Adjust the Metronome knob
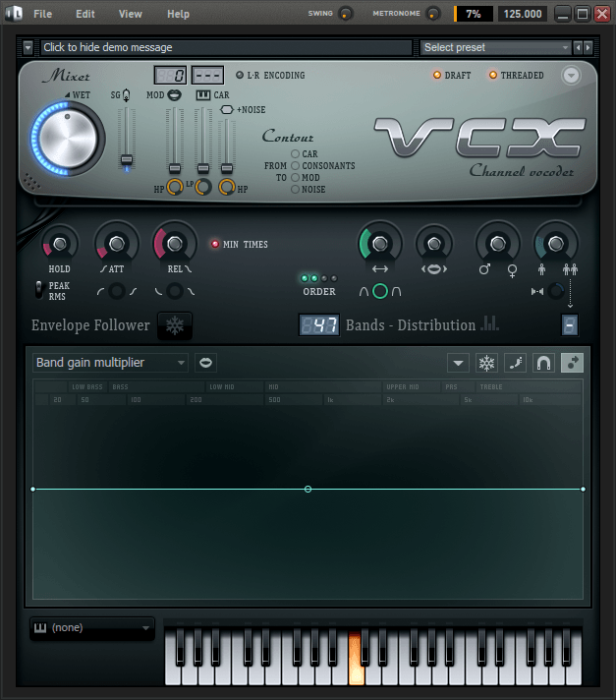The image size is (616, 700). [432, 14]
